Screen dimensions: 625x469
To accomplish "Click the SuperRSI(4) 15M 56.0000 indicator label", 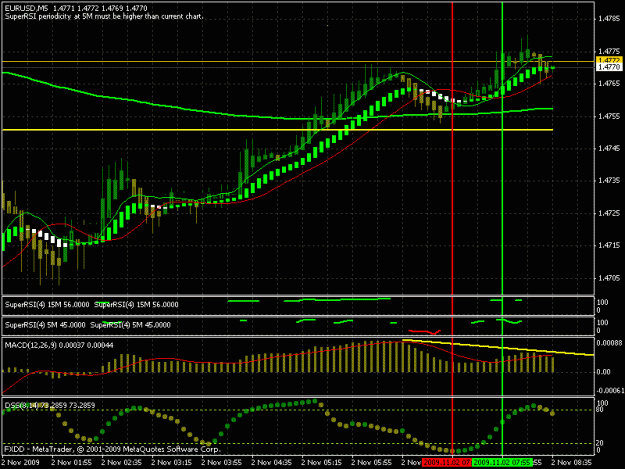I will coord(47,305).
